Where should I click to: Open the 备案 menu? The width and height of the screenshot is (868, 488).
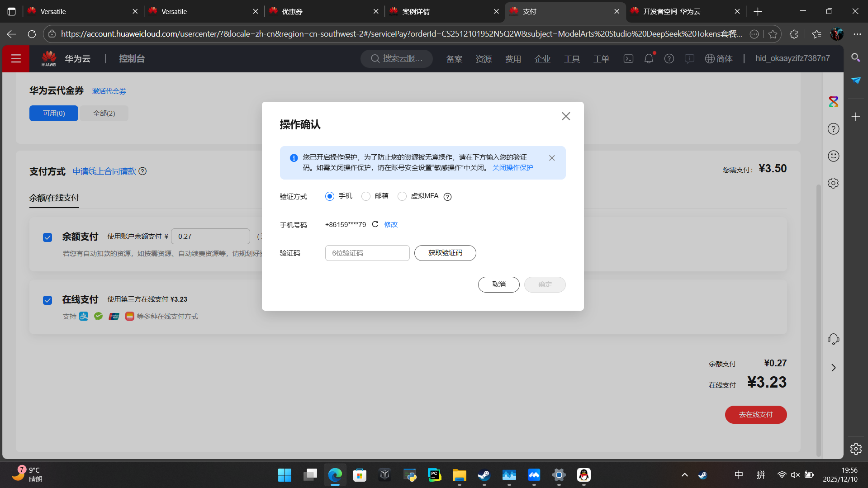454,59
